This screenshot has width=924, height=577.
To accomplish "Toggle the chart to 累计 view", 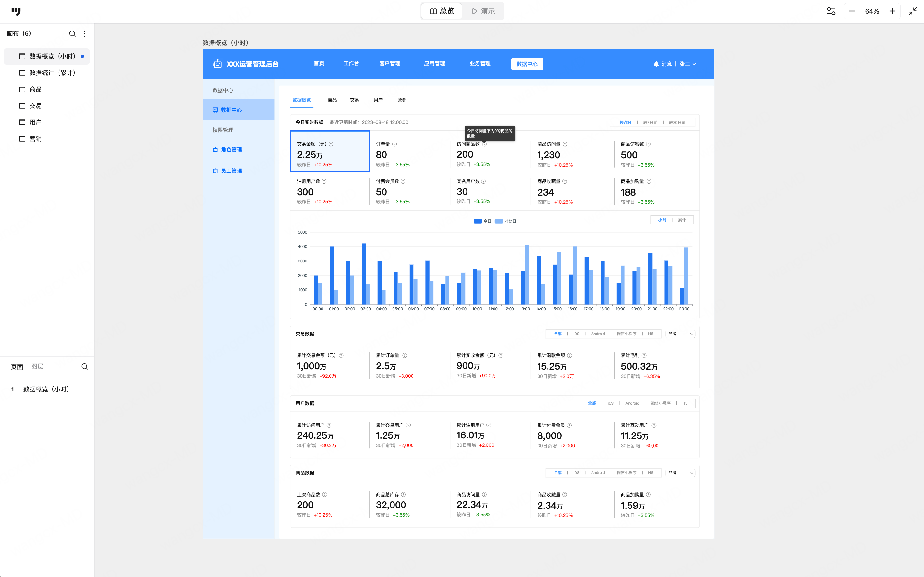I will click(x=682, y=220).
